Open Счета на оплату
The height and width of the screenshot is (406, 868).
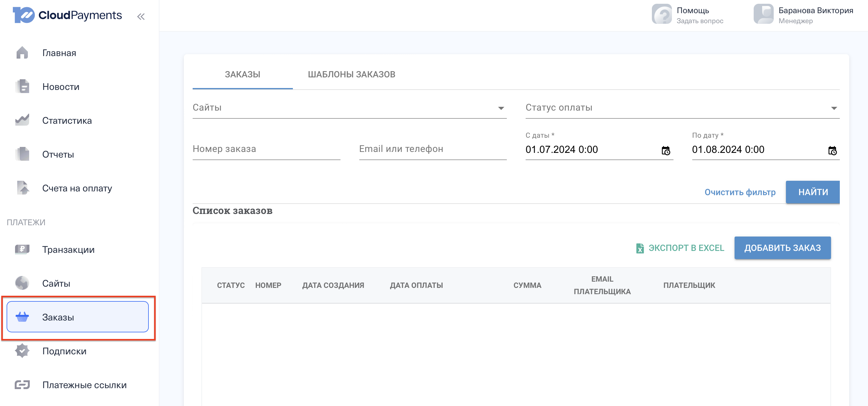pos(77,188)
